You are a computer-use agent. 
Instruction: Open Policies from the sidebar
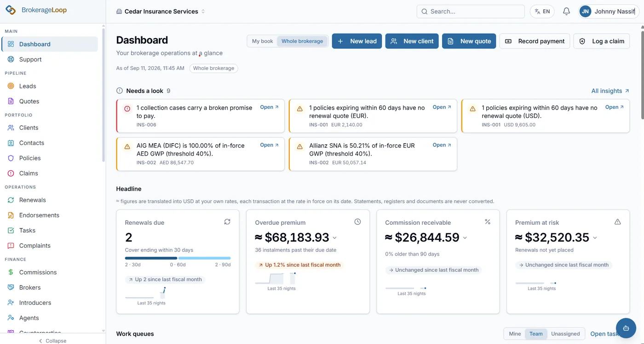click(50, 158)
